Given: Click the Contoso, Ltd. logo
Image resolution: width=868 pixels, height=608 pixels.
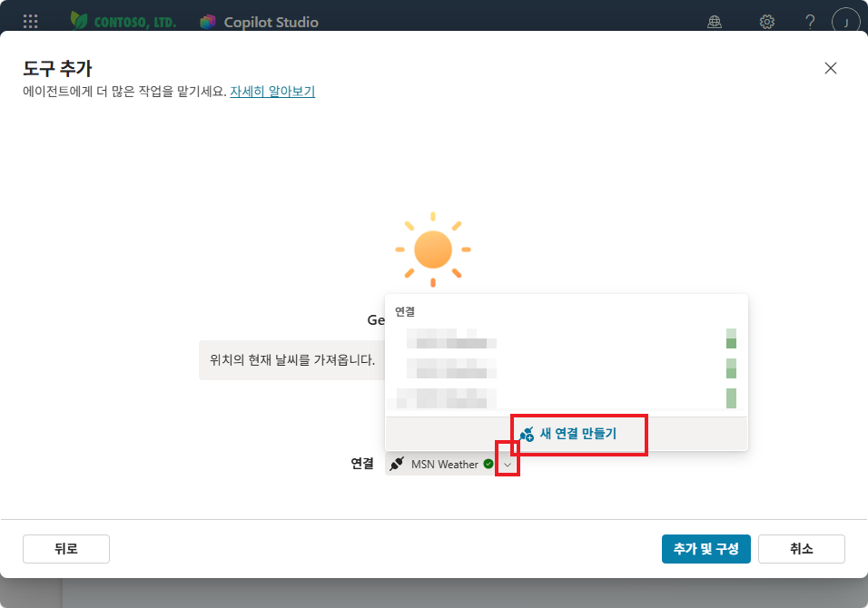Looking at the screenshot, I should point(123,22).
